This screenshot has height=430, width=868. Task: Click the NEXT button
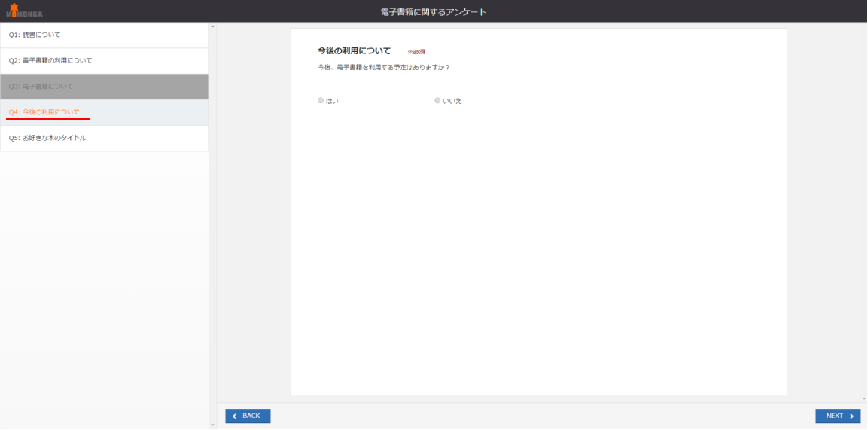[x=838, y=416]
